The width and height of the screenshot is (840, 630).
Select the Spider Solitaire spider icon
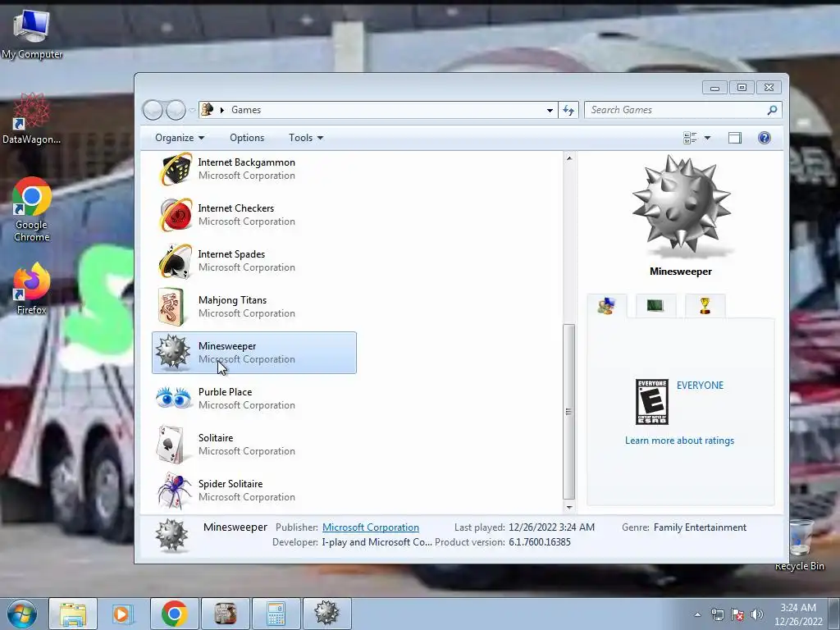[x=174, y=491]
